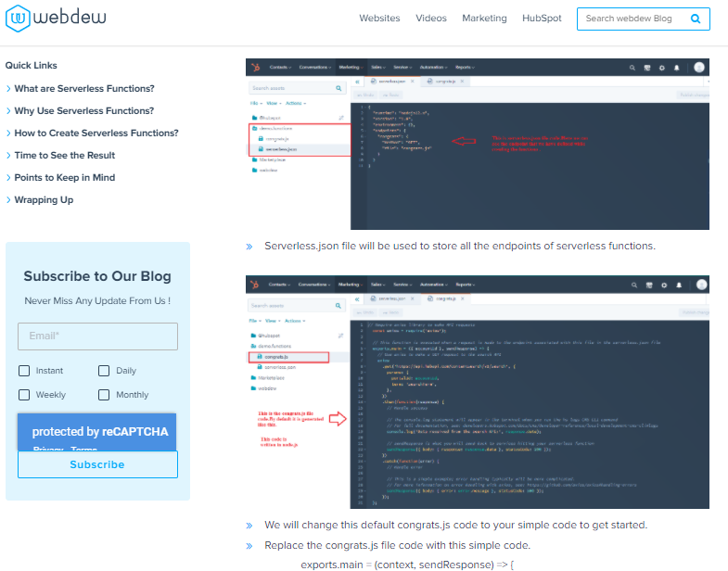The height and width of the screenshot is (571, 728).
Task: Expand 'What are Serverless Functions?' chevron
Action: point(8,89)
